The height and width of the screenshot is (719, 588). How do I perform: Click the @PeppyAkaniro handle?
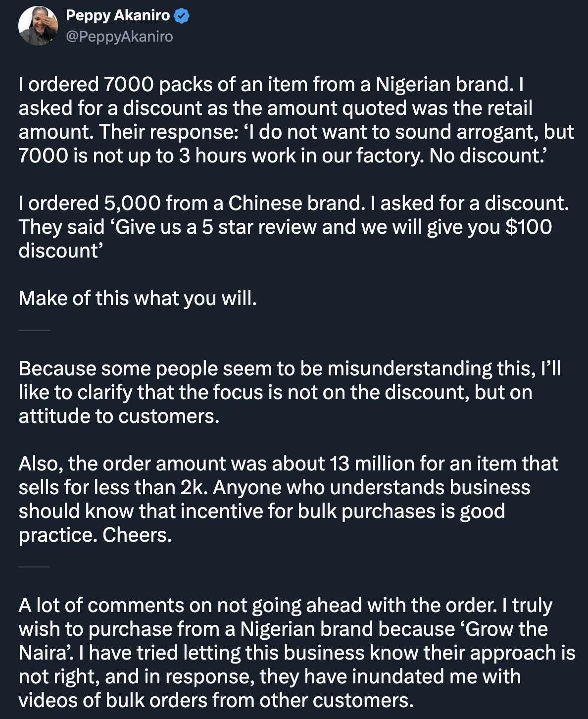119,37
